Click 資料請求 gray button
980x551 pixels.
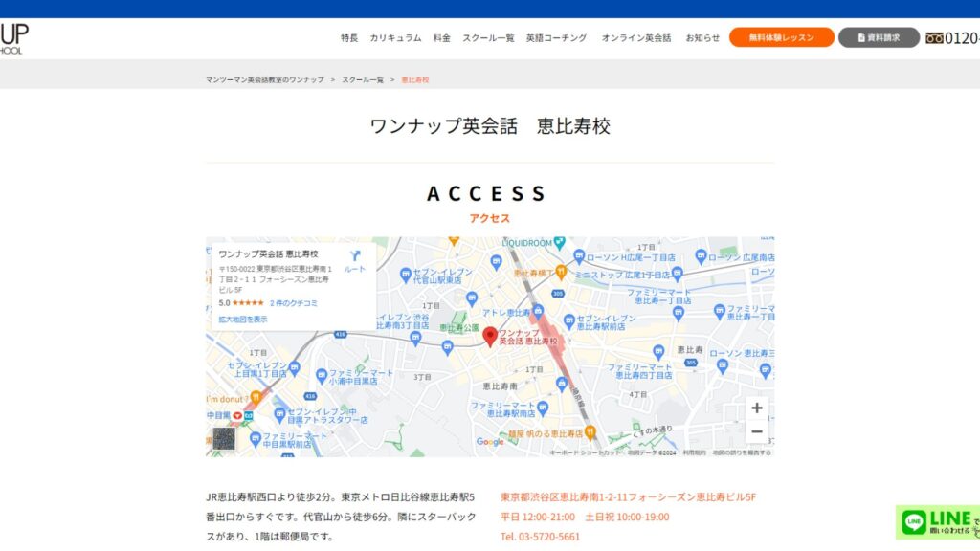(879, 37)
